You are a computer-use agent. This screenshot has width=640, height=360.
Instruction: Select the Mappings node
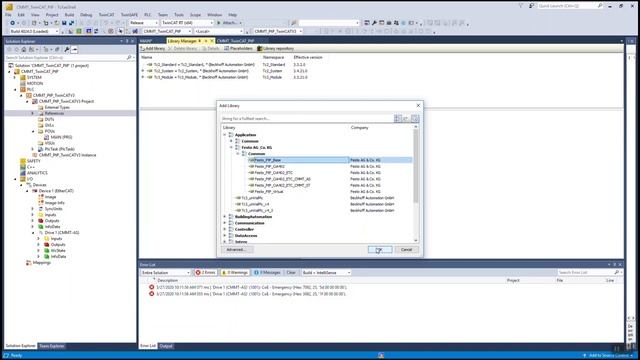coord(42,263)
